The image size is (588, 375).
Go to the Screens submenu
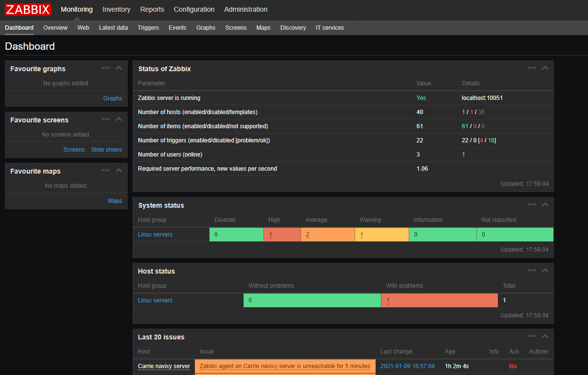[x=236, y=28]
